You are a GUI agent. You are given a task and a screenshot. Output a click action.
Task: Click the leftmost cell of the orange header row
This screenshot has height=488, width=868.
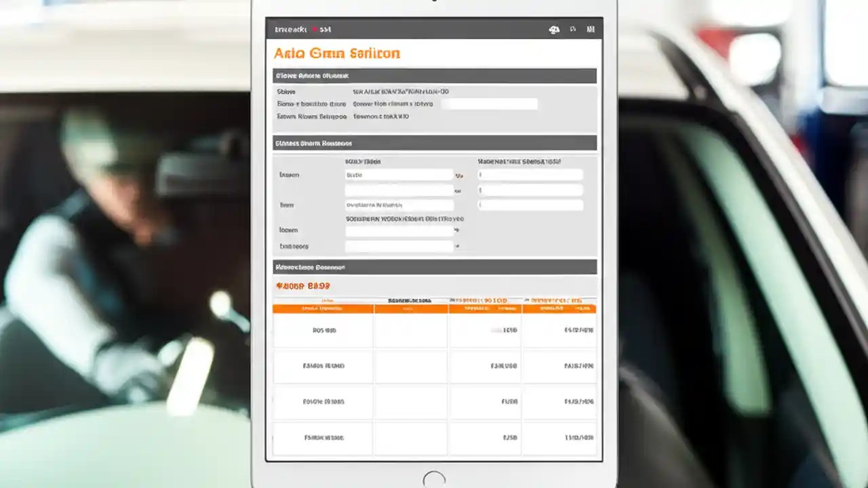(x=322, y=308)
